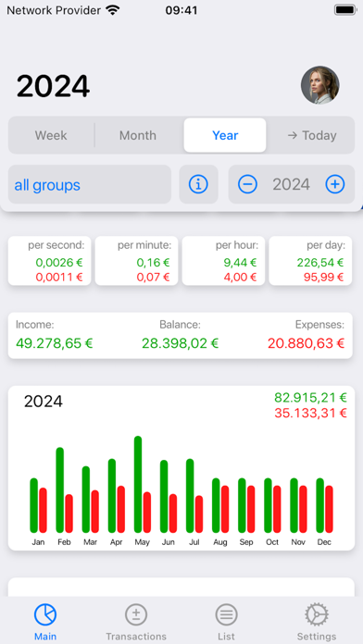The height and width of the screenshot is (644, 363).
Task: Open the per minute card
Action: (x=136, y=260)
